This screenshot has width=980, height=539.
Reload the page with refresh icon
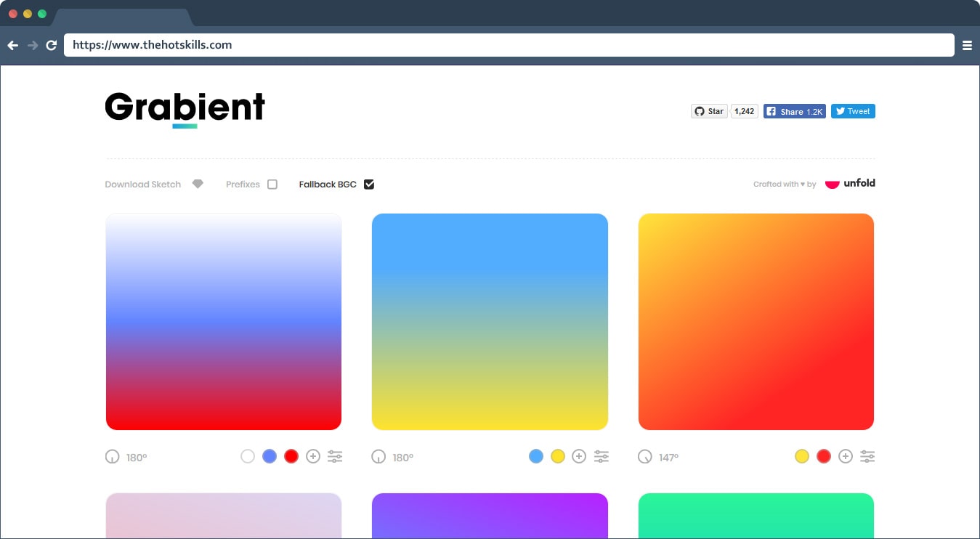52,45
